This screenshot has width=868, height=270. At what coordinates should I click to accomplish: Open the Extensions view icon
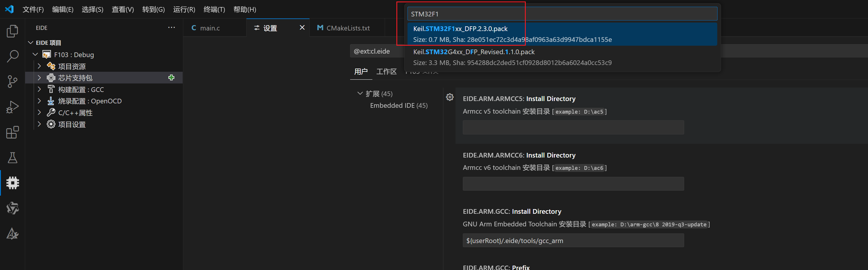pos(13,132)
